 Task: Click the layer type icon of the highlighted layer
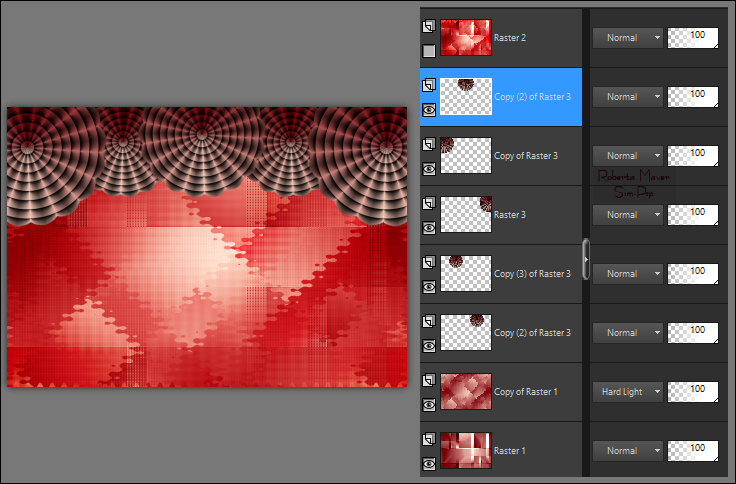(429, 86)
